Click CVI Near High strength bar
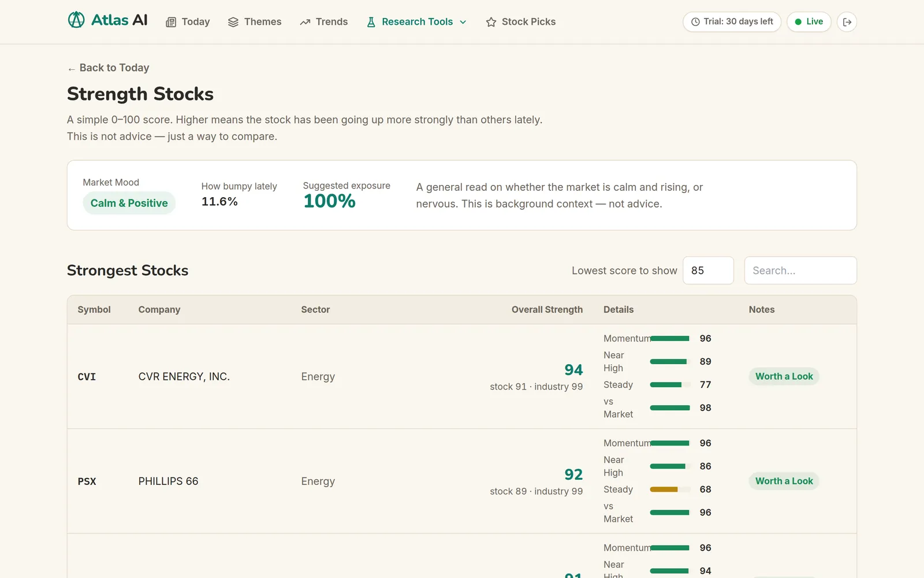 click(x=670, y=362)
